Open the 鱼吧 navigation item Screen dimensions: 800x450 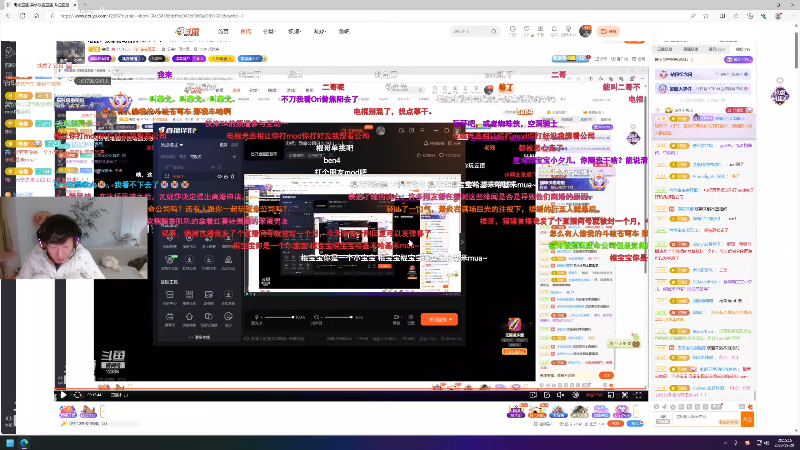coord(344,32)
